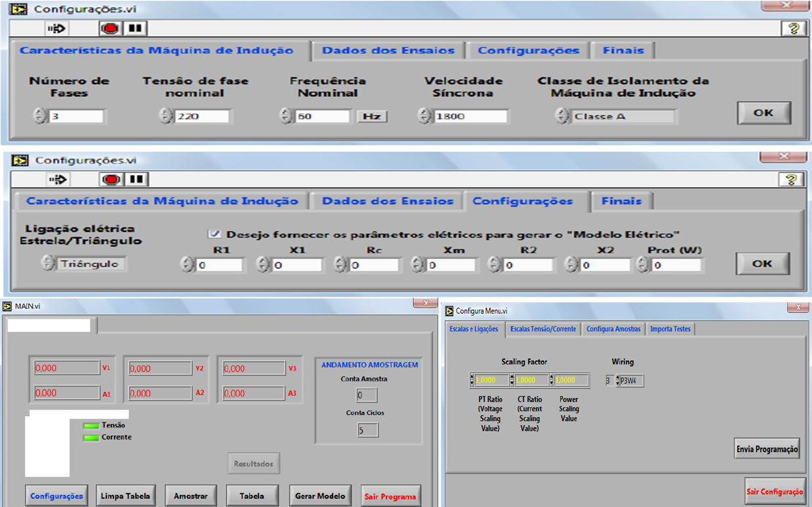The height and width of the screenshot is (507, 812).
Task: Click the Conta Amostra value box
Action: click(367, 395)
